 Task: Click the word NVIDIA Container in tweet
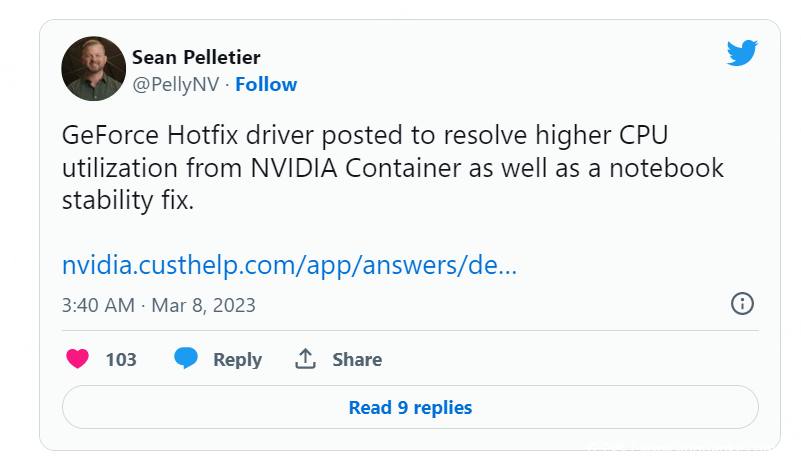[356, 168]
